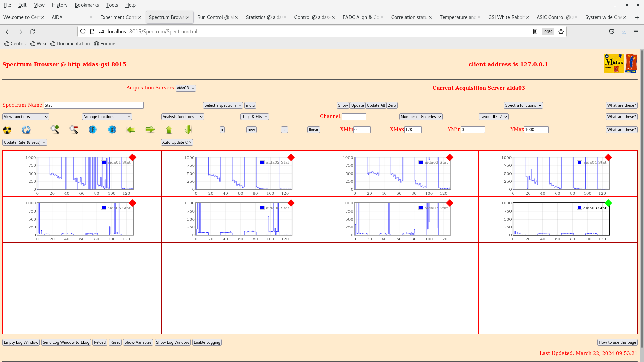Switch to the Run Control tab
644x362 pixels.
pos(215,17)
